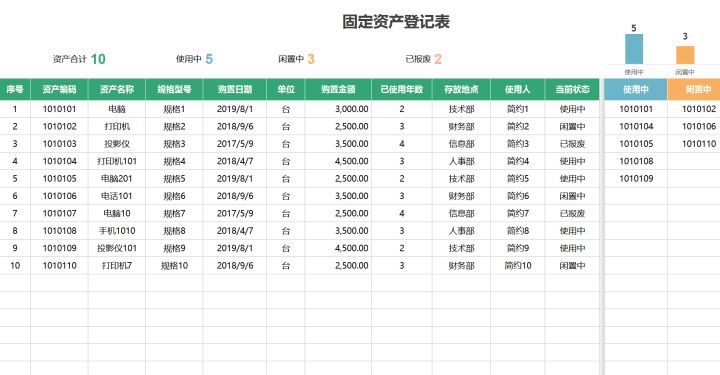
Task: Select the 当前状态 column header
Action: pos(572,90)
